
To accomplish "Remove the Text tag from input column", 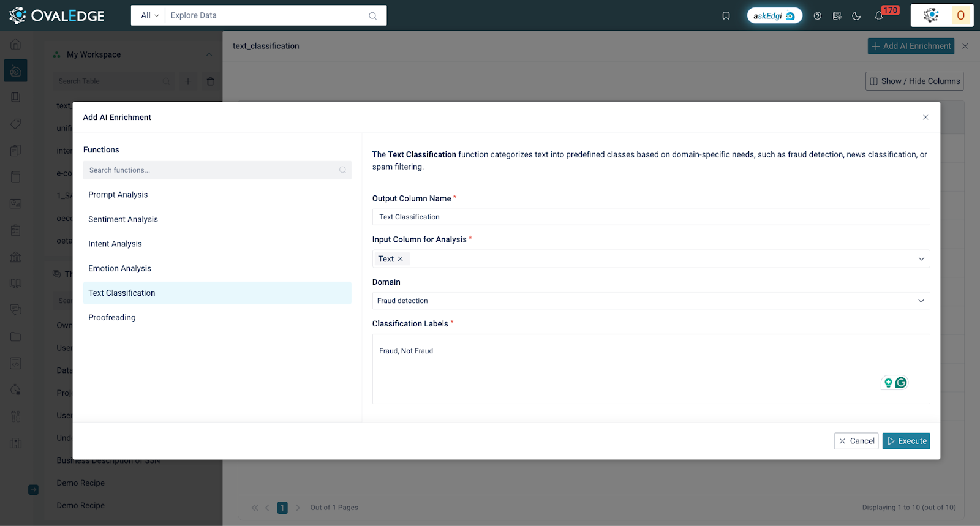I will click(401, 259).
